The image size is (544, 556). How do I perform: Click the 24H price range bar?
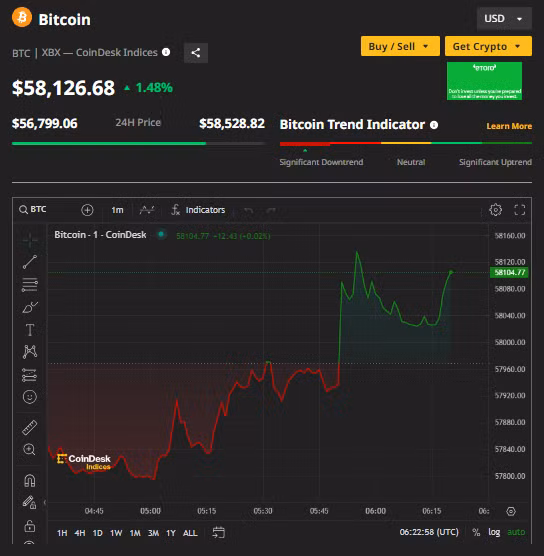point(139,143)
